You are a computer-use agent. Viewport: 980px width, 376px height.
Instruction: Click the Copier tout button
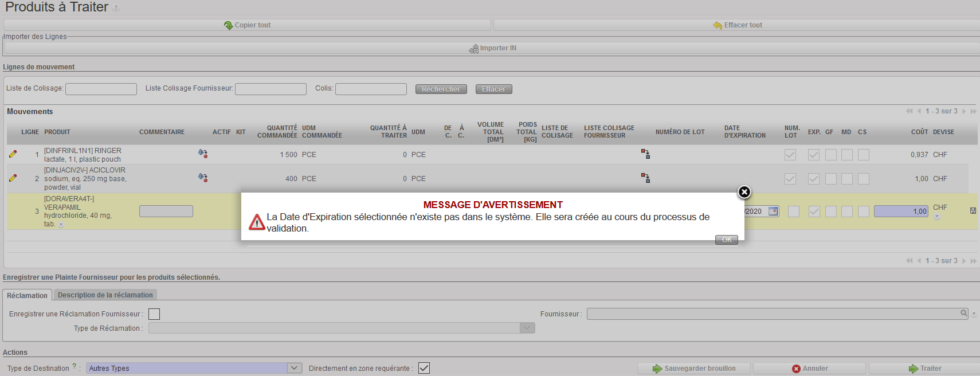247,25
